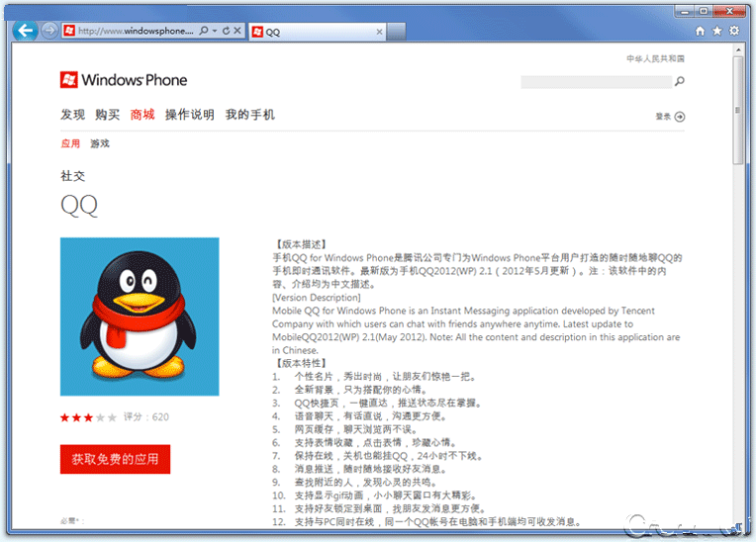Click the browser forward arrow button
The image size is (756, 542).
point(49,31)
